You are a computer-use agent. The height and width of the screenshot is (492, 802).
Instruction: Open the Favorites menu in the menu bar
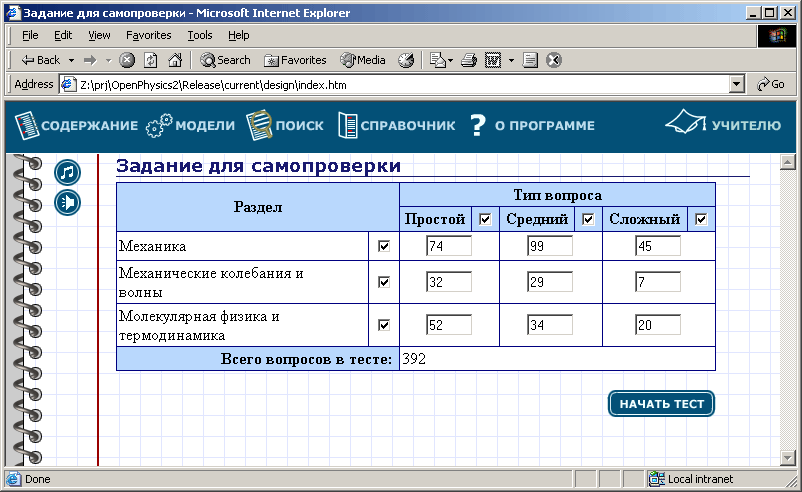coord(148,35)
